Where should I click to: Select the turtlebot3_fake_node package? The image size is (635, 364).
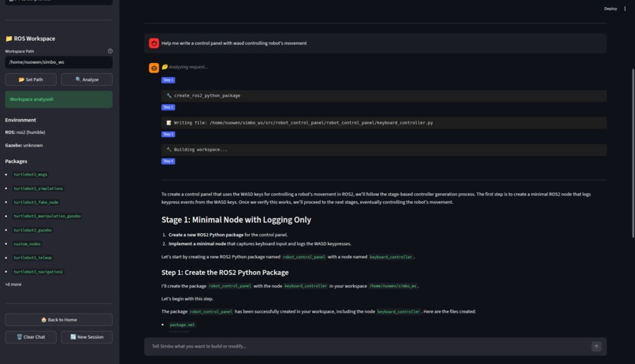[x=36, y=202]
